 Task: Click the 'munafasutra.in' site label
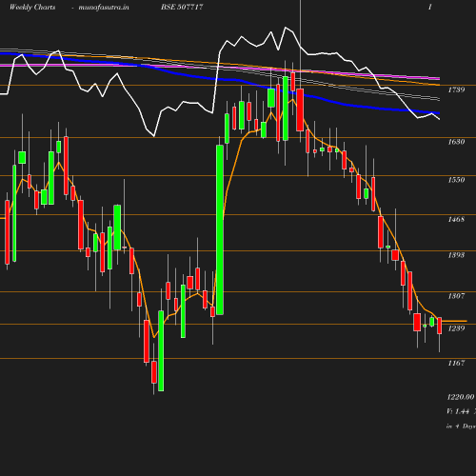(104, 7)
